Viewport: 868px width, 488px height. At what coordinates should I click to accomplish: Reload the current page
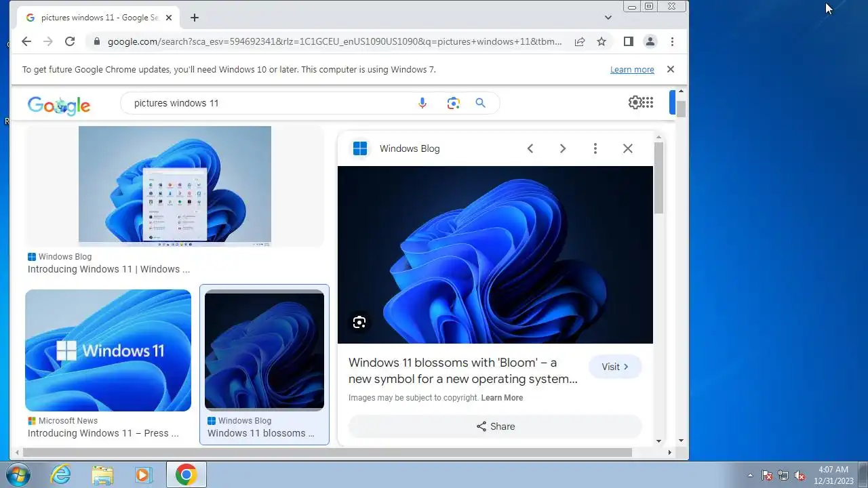[x=70, y=41]
